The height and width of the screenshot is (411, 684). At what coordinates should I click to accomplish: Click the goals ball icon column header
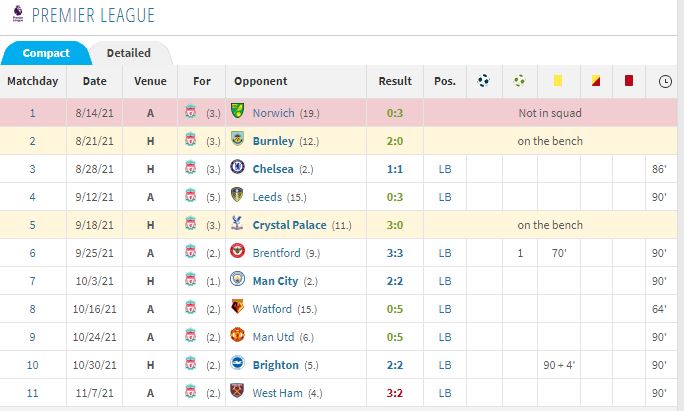[484, 81]
